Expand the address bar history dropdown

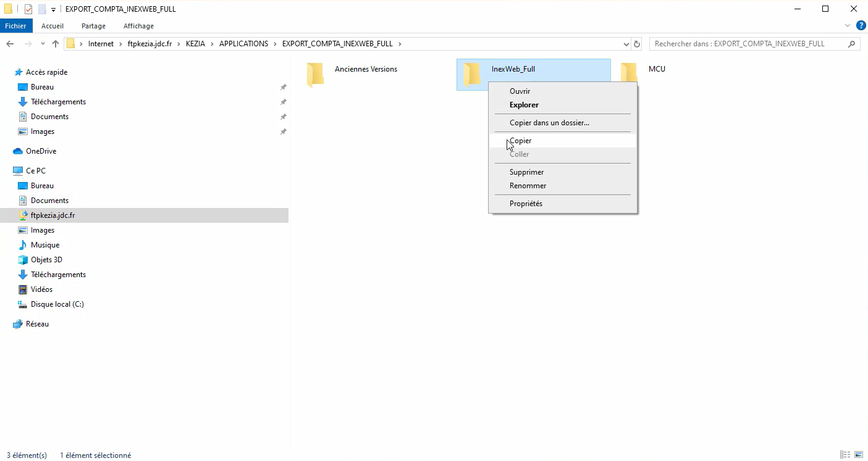(626, 44)
